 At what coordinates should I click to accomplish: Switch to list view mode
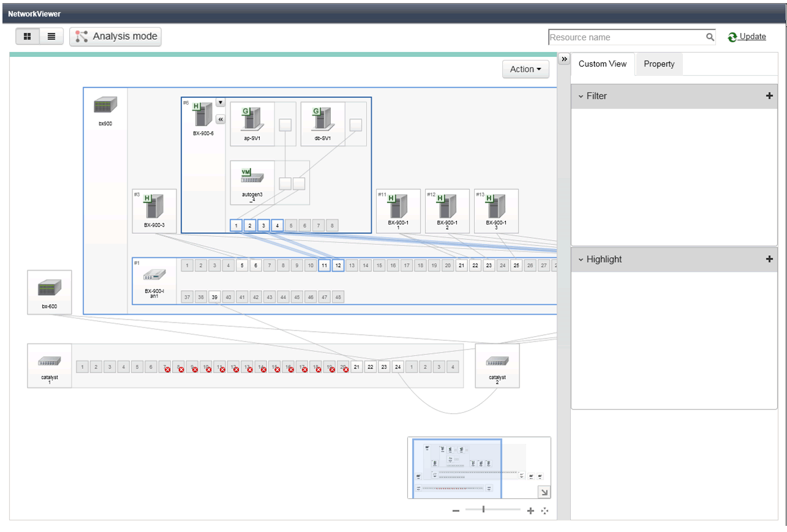[51, 37]
